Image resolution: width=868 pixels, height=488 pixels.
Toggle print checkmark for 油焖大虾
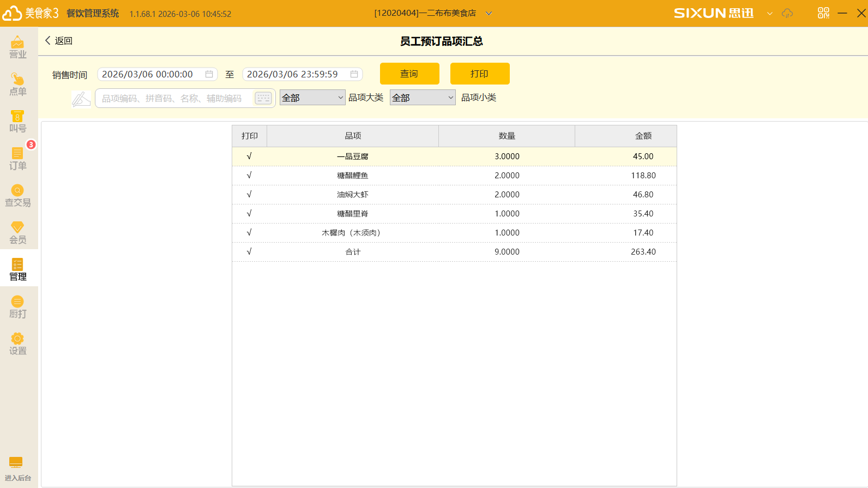pyautogui.click(x=249, y=195)
